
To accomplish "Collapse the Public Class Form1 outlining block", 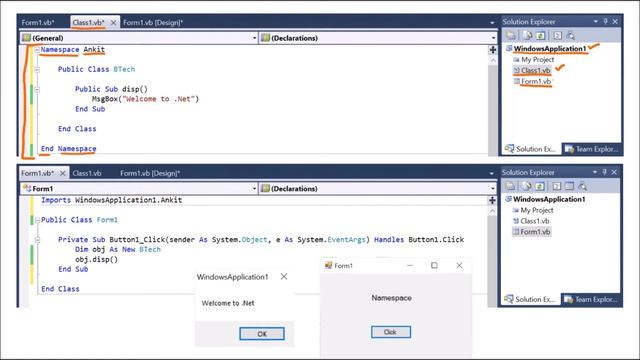I will [37, 220].
